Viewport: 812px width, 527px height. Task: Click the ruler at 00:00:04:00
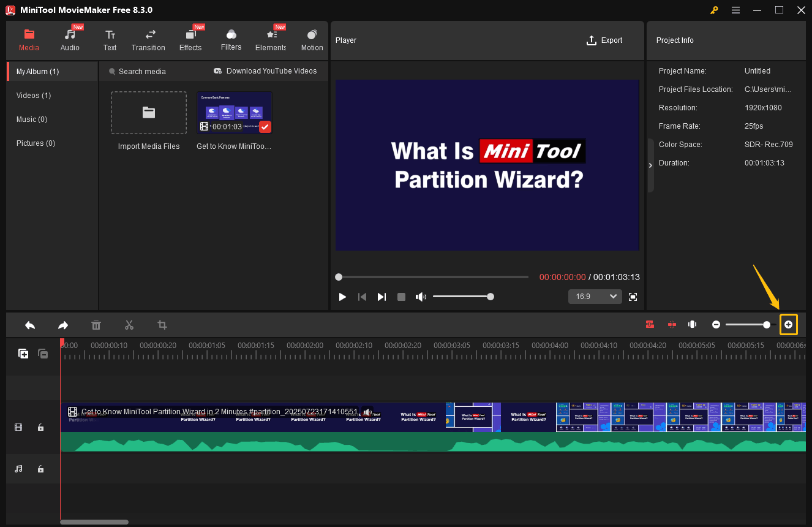tap(550, 346)
